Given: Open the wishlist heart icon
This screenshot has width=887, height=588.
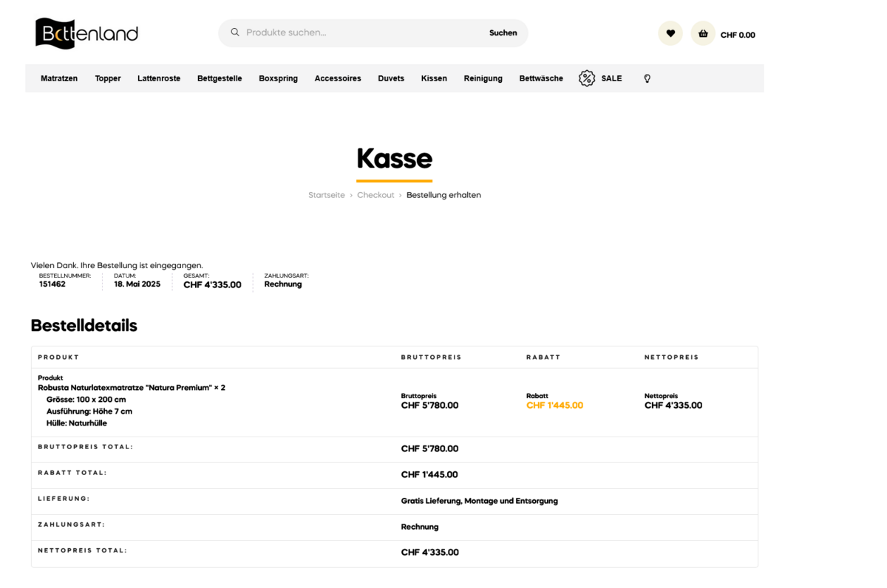Looking at the screenshot, I should (x=670, y=33).
